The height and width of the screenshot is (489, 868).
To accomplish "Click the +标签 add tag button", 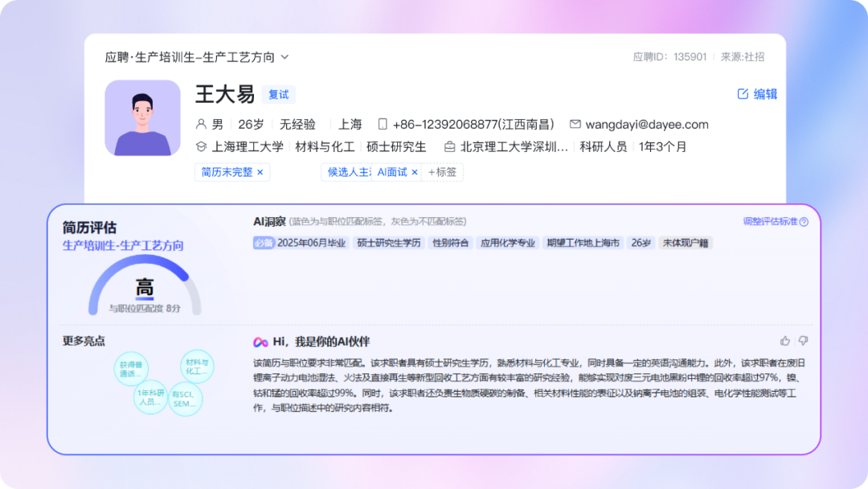I will [442, 172].
